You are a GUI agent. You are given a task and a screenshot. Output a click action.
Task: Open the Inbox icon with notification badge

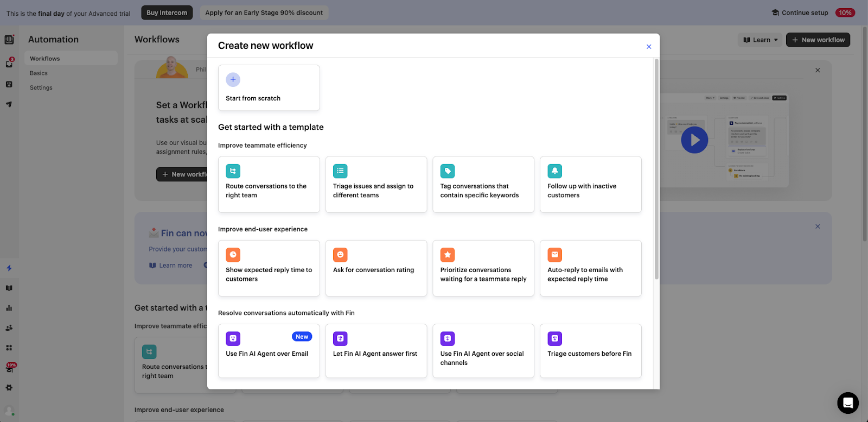pyautogui.click(x=9, y=64)
